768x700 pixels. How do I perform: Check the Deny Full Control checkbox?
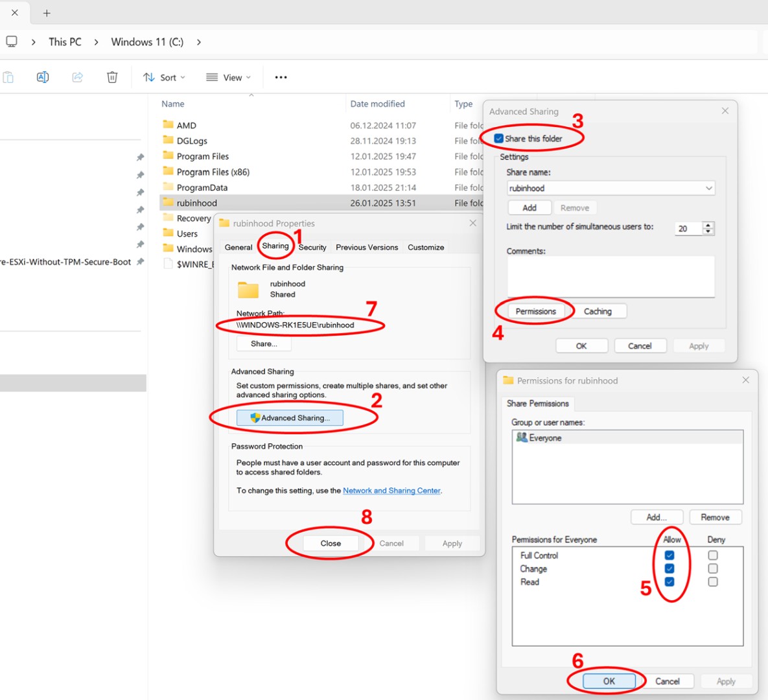(713, 555)
